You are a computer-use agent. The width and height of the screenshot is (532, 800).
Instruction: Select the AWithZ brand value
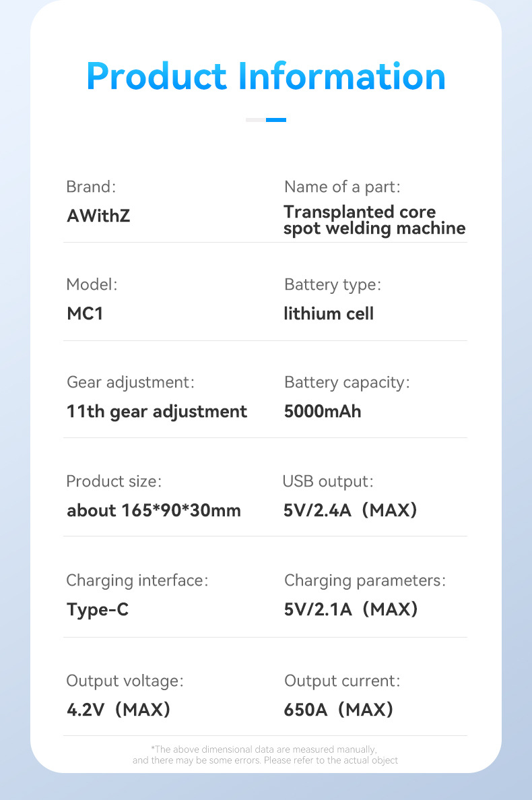click(x=98, y=216)
